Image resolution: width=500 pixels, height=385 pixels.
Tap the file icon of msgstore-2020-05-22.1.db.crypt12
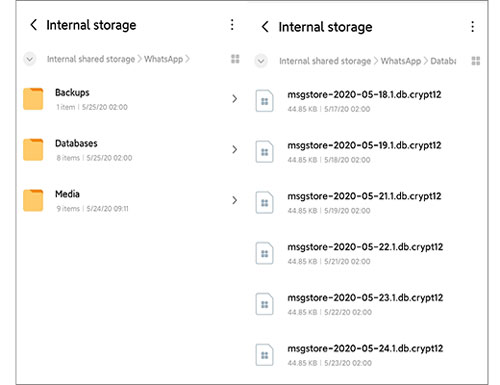[265, 254]
